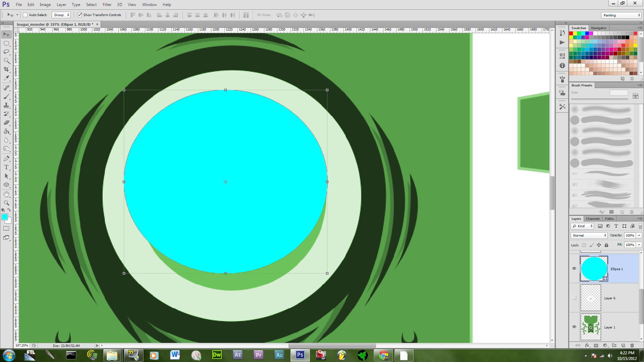Image resolution: width=644 pixels, height=362 pixels.
Task: Open the Opacity slider arrow
Action: 639,236
